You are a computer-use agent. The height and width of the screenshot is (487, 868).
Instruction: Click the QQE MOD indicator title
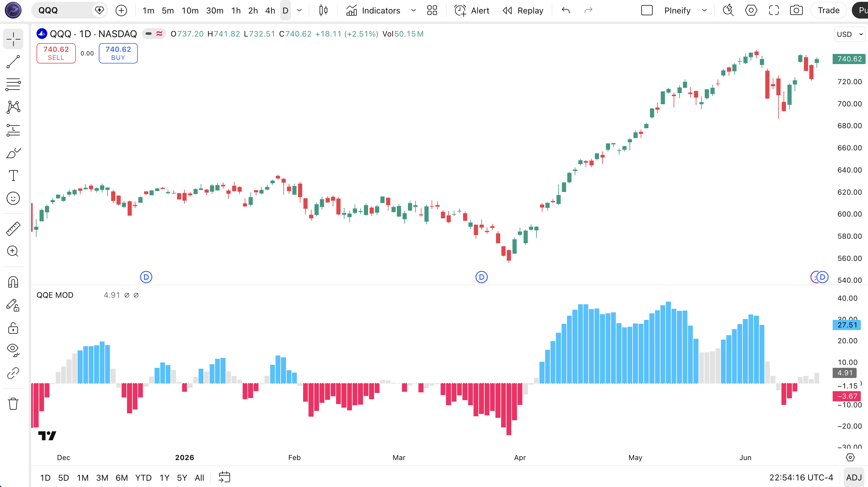pos(55,295)
